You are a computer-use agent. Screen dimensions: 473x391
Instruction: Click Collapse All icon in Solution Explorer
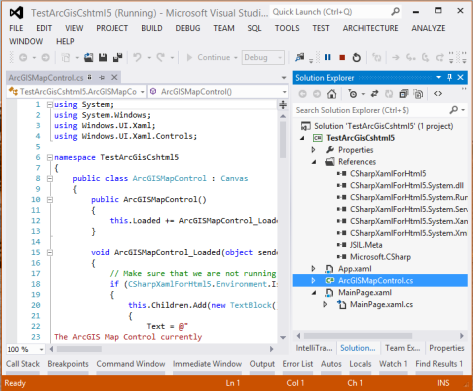404,94
